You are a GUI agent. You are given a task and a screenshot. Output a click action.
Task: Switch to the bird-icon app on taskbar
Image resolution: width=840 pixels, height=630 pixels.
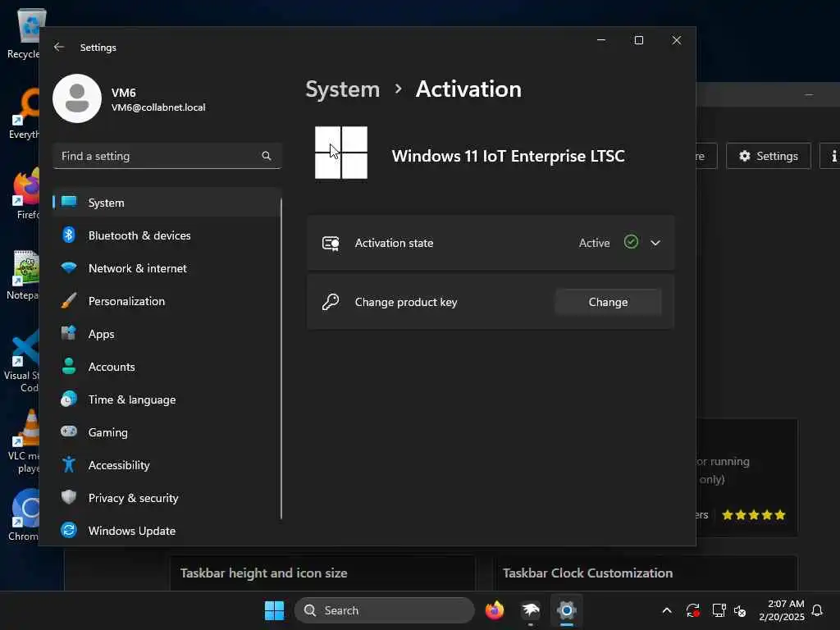click(x=531, y=610)
